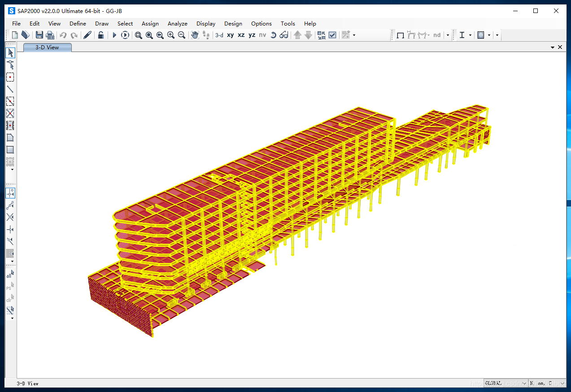Viewport: 571px width, 392px height.
Task: Toggle Snap to Lines and Edges
Action: tap(10, 241)
